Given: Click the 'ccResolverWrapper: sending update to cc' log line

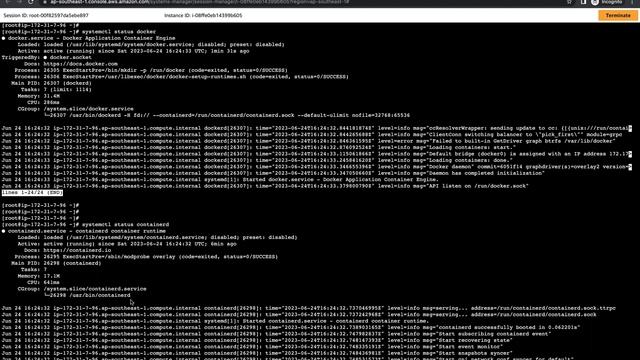Looking at the screenshot, I should click(x=317, y=128).
